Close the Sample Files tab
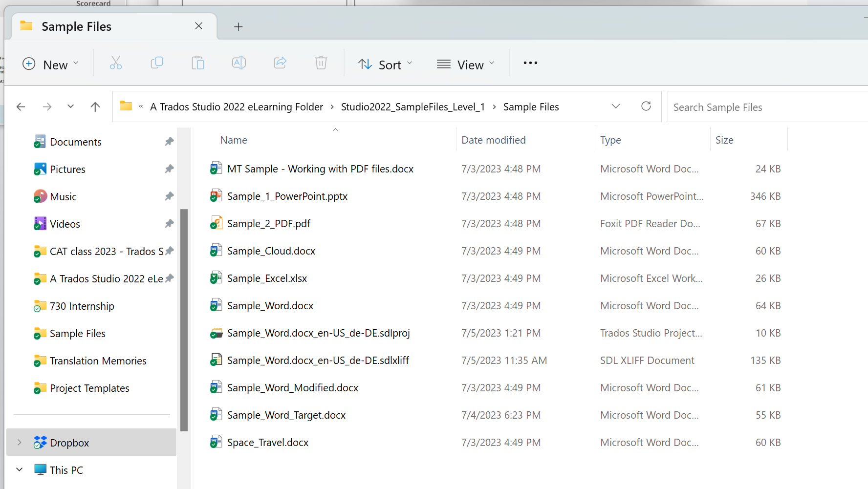The height and width of the screenshot is (489, 868). [x=198, y=26]
